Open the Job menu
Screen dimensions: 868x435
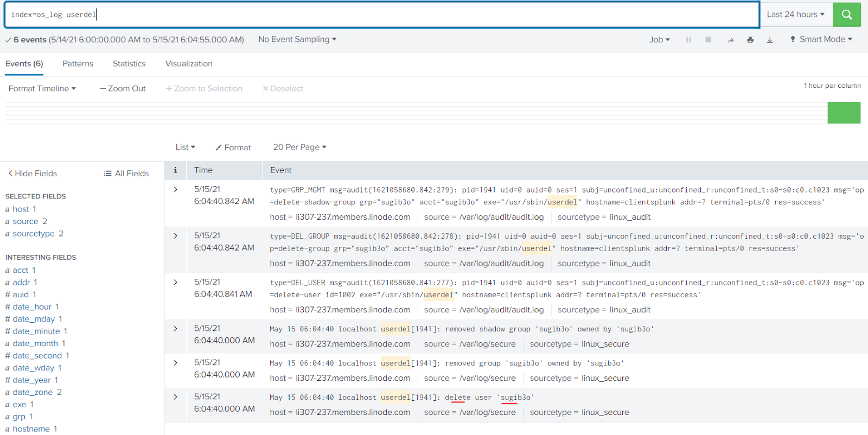point(659,40)
